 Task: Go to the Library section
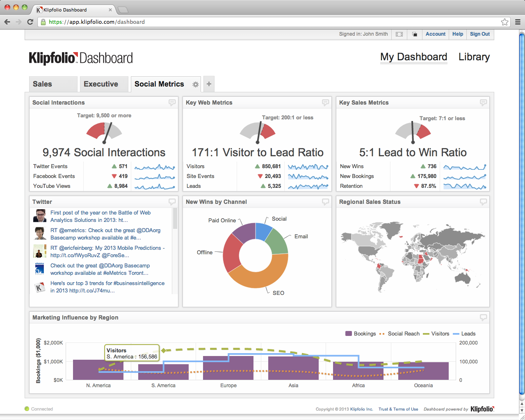[x=474, y=57]
